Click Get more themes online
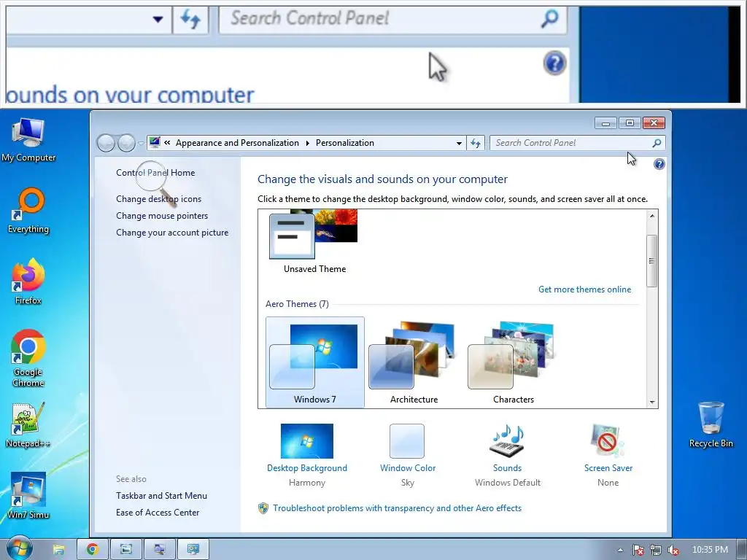This screenshot has height=560, width=747. 584,289
